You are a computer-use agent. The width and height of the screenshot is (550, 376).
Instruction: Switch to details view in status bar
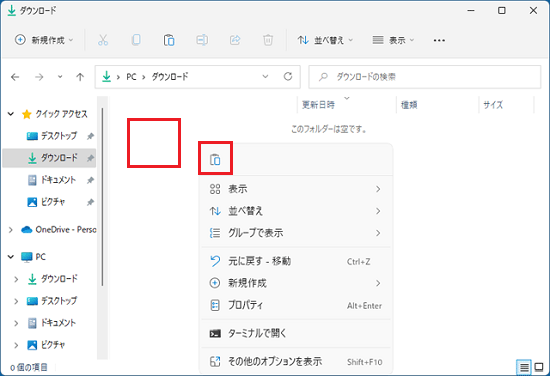(524, 367)
